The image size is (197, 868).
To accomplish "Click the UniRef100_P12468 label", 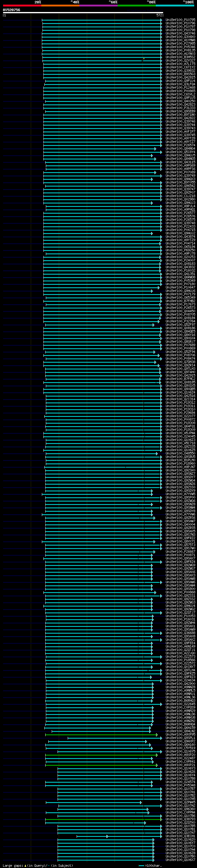I will point(180,88).
